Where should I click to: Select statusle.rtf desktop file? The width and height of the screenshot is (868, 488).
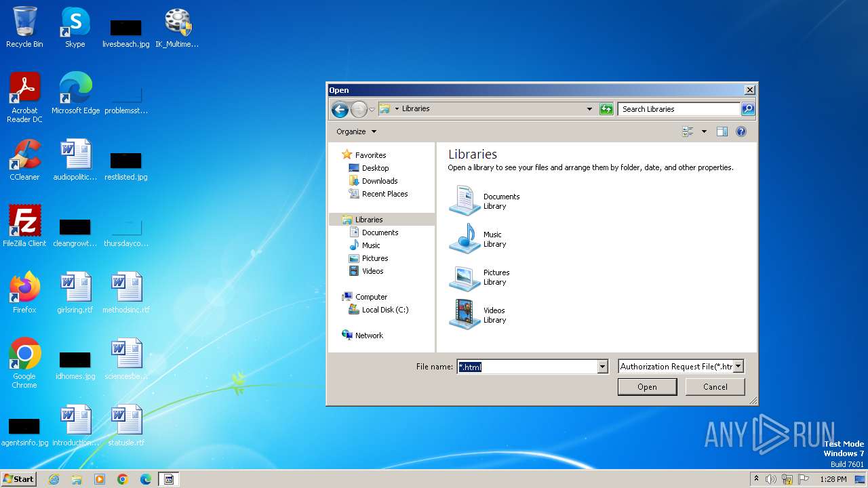coord(126,426)
